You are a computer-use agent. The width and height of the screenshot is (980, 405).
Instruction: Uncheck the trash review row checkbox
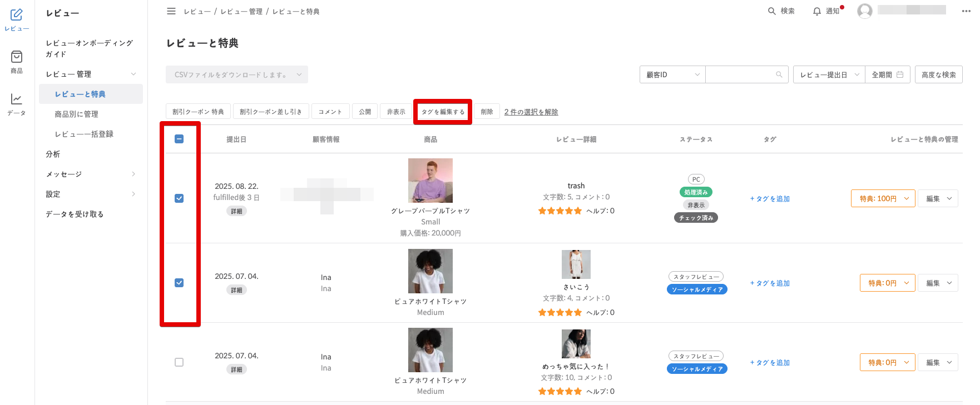179,198
